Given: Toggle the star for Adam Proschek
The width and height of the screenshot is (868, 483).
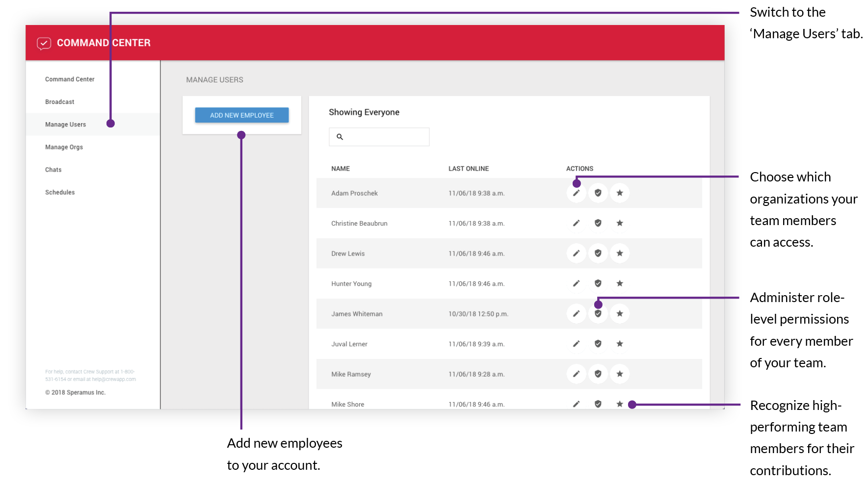Looking at the screenshot, I should click(x=619, y=193).
